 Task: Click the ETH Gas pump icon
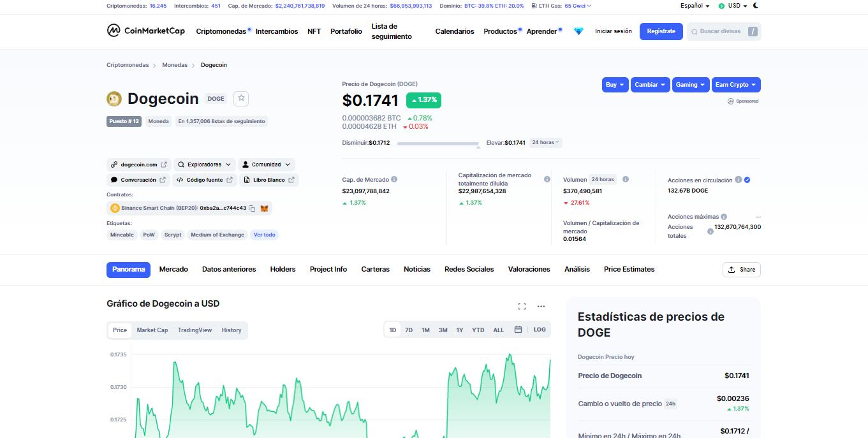tap(534, 6)
